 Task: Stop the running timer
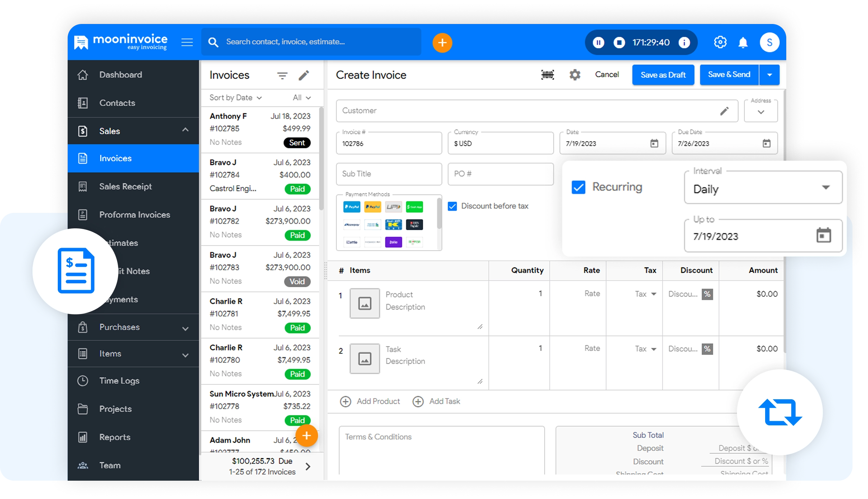point(619,43)
